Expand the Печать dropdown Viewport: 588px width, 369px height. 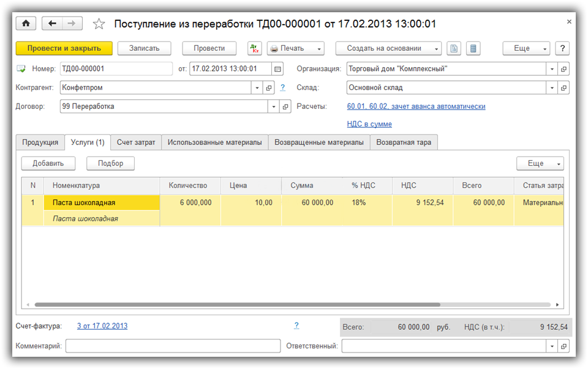[x=318, y=48]
